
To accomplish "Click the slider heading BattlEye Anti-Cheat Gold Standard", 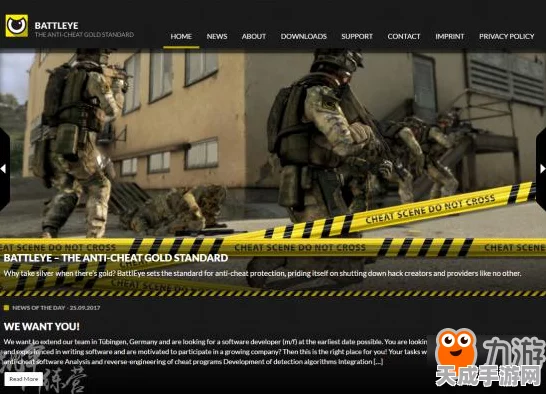I will [x=116, y=258].
